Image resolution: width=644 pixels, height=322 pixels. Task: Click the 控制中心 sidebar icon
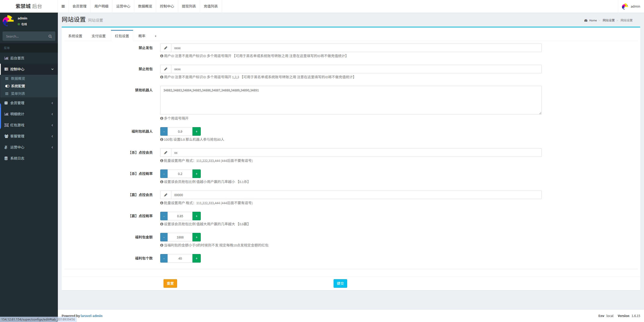[x=6, y=69]
